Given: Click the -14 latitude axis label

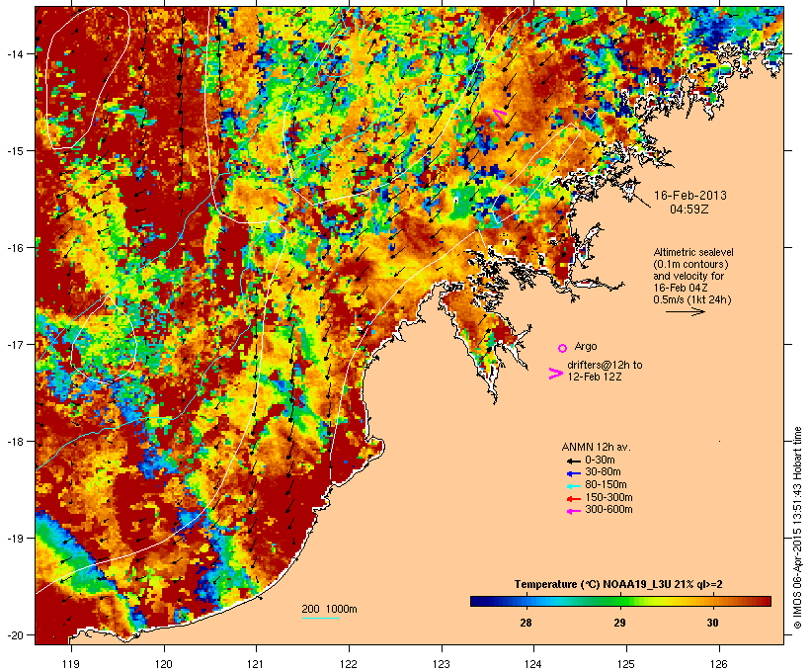Looking at the screenshot, I should (x=14, y=53).
